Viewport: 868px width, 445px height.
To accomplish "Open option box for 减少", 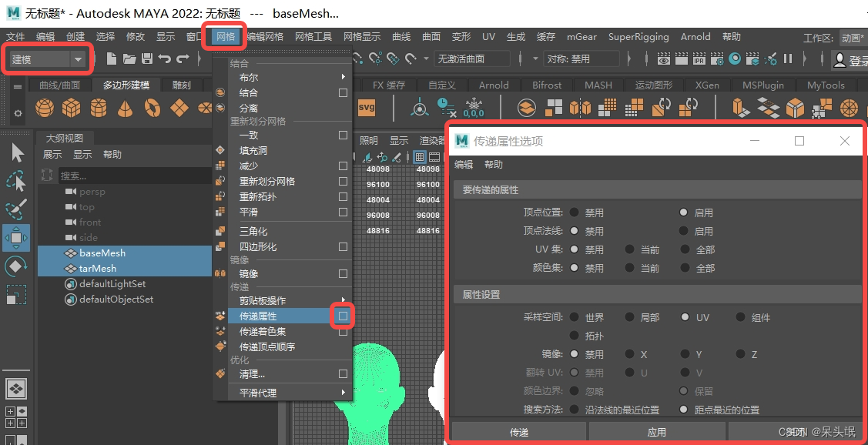I will tap(344, 166).
